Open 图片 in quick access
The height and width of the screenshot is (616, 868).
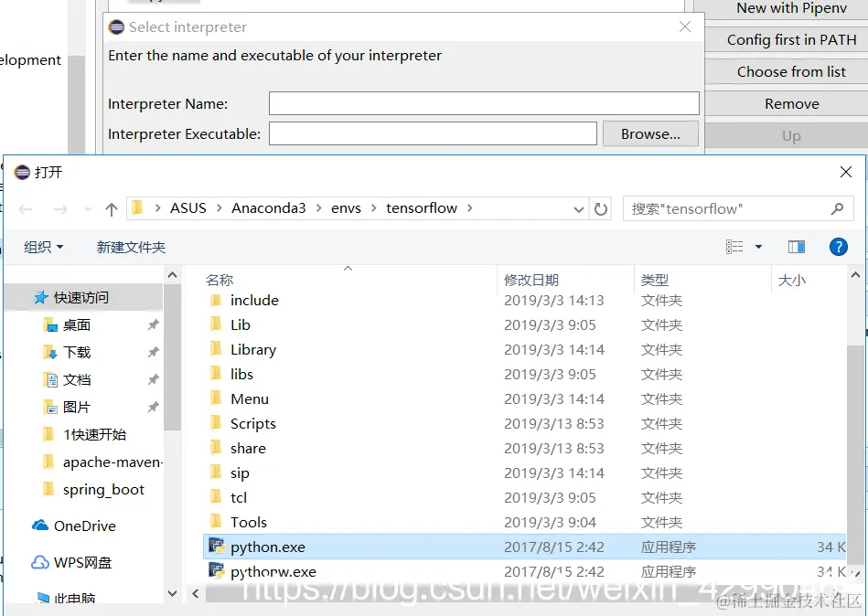(77, 408)
